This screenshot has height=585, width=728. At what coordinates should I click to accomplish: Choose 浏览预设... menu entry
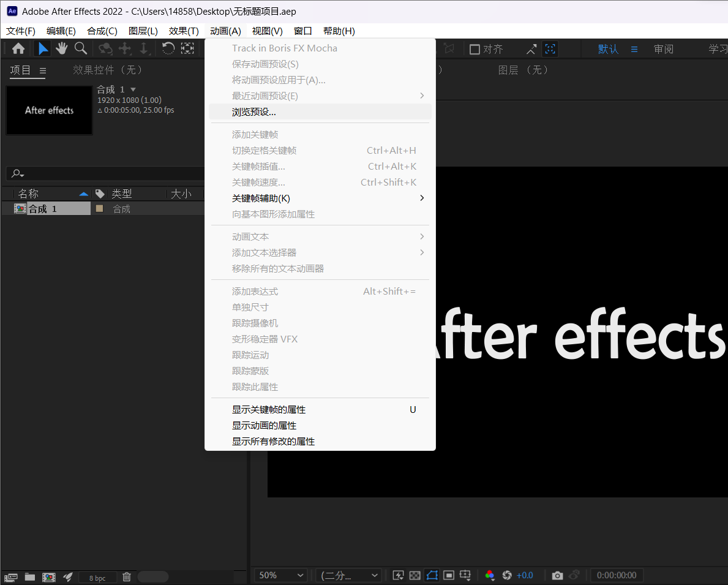320,112
